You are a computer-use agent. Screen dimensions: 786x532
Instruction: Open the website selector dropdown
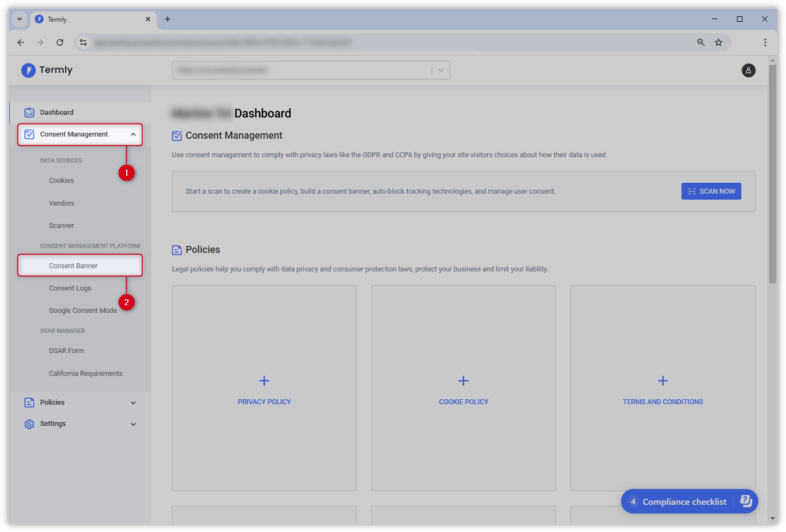tap(441, 70)
